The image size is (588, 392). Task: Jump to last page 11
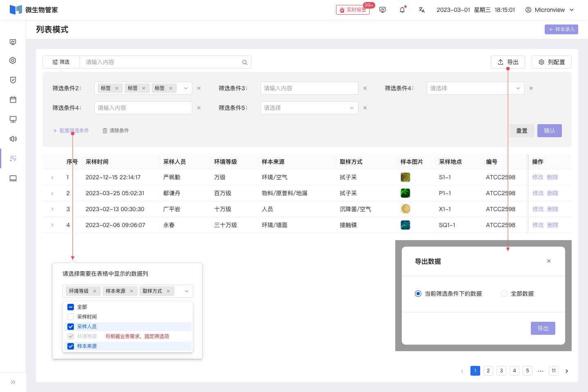553,371
